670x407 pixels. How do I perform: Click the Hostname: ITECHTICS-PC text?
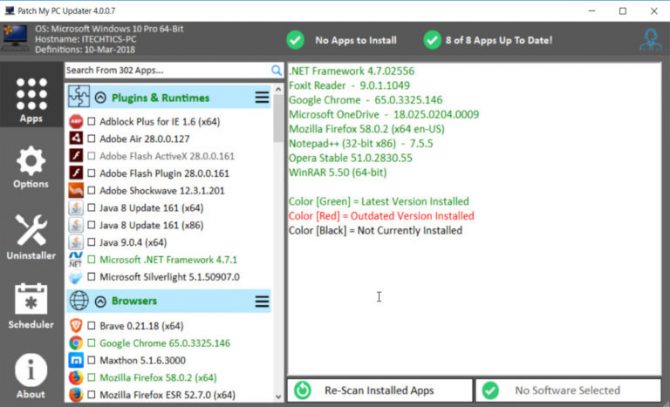(x=85, y=39)
